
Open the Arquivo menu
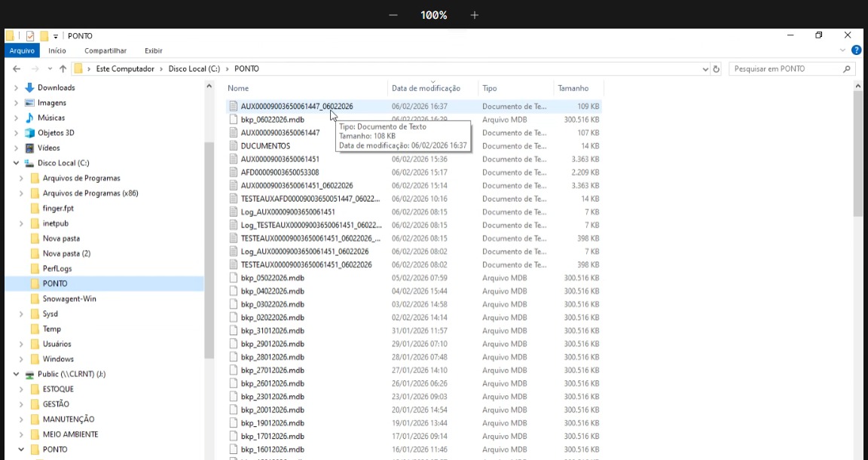(22, 50)
